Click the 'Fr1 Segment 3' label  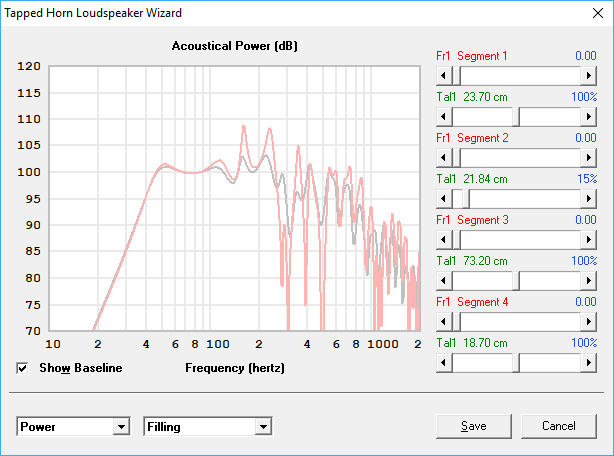tap(472, 220)
